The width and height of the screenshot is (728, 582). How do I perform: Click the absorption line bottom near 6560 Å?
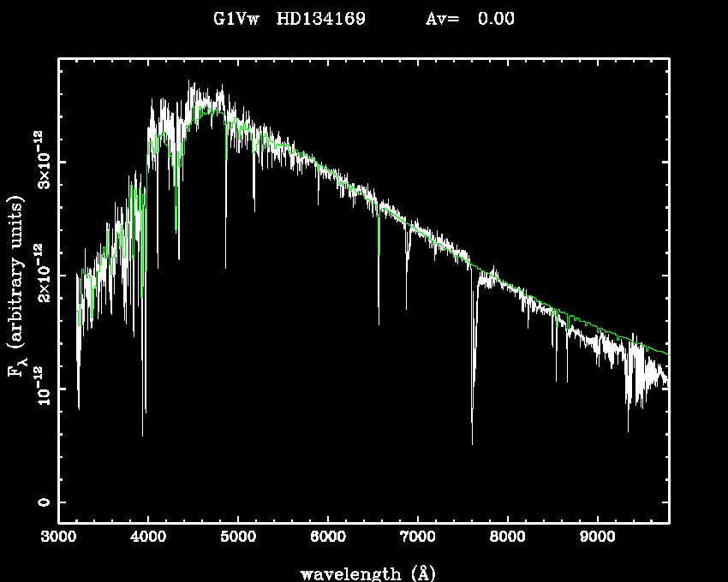(379, 323)
